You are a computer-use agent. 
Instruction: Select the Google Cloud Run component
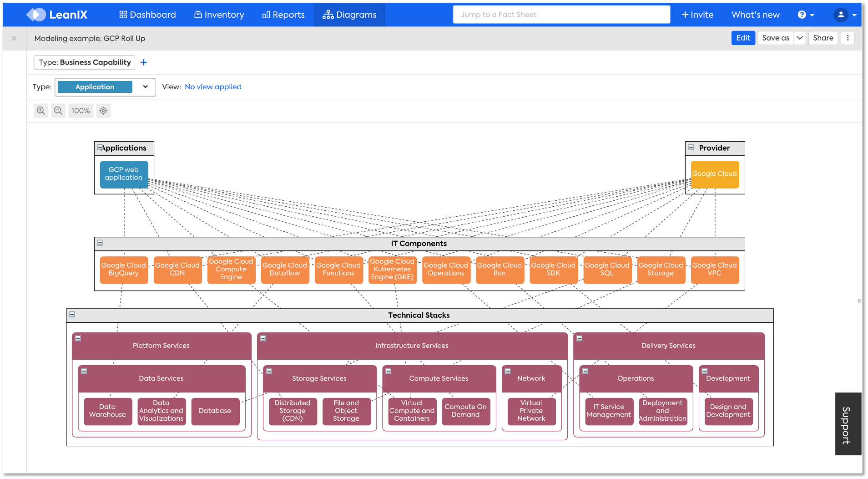point(500,270)
